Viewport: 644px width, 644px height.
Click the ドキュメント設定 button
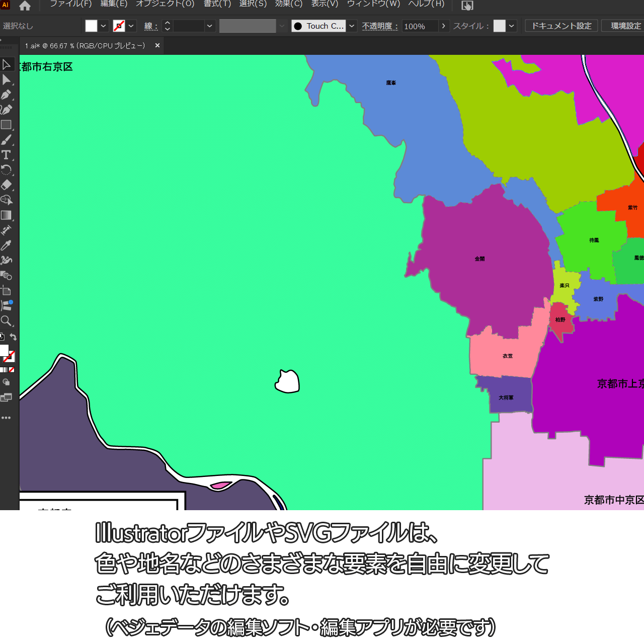tap(561, 26)
